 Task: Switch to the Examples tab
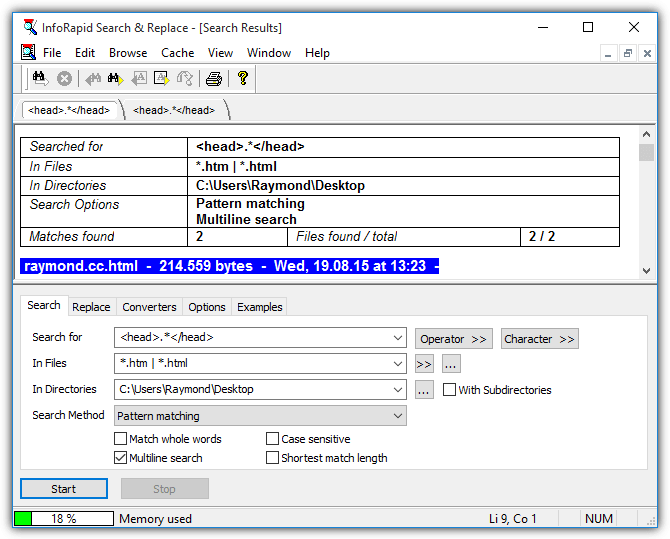click(260, 307)
